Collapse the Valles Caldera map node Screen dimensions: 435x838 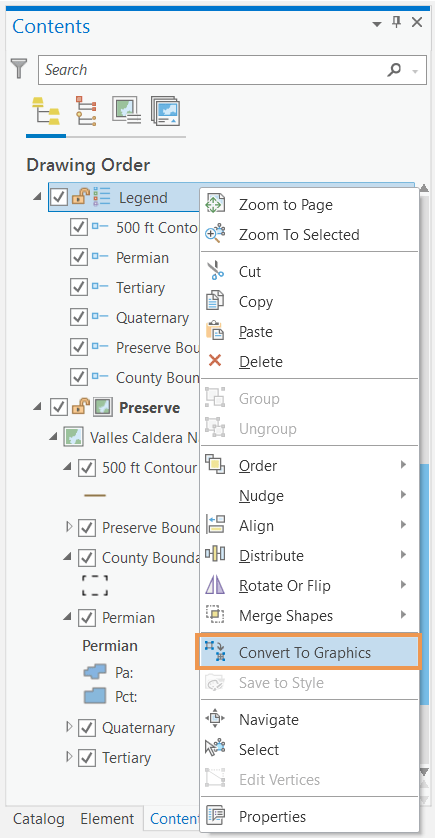[53, 437]
